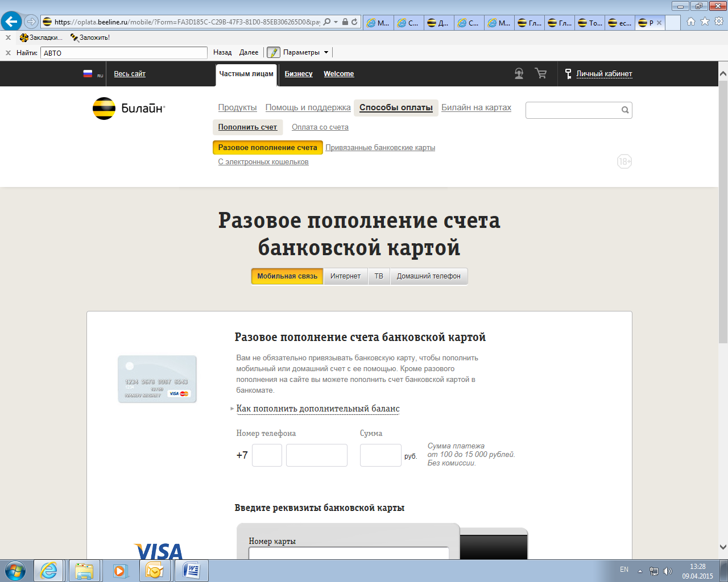Refresh the page with reload icon

click(x=354, y=22)
